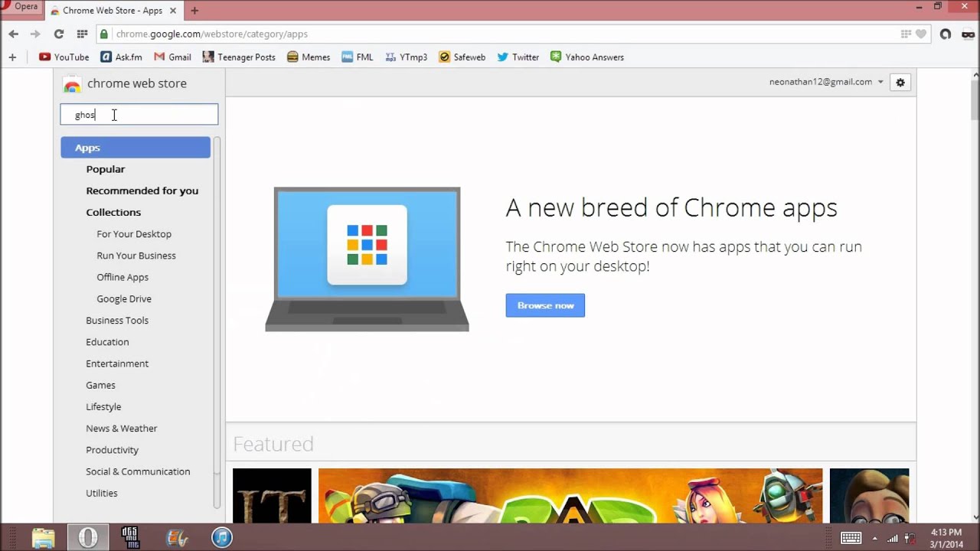Click the chrome web store logo
The height and width of the screenshot is (551, 980).
coord(125,83)
